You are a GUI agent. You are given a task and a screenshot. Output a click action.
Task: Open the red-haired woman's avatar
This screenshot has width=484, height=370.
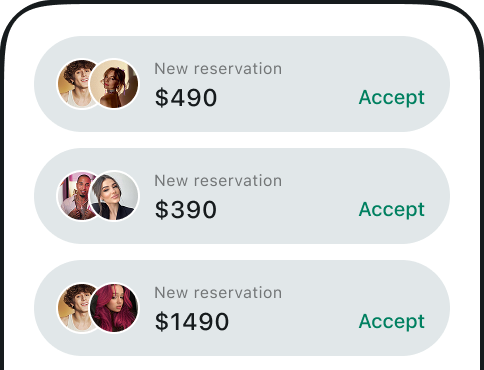point(114,308)
